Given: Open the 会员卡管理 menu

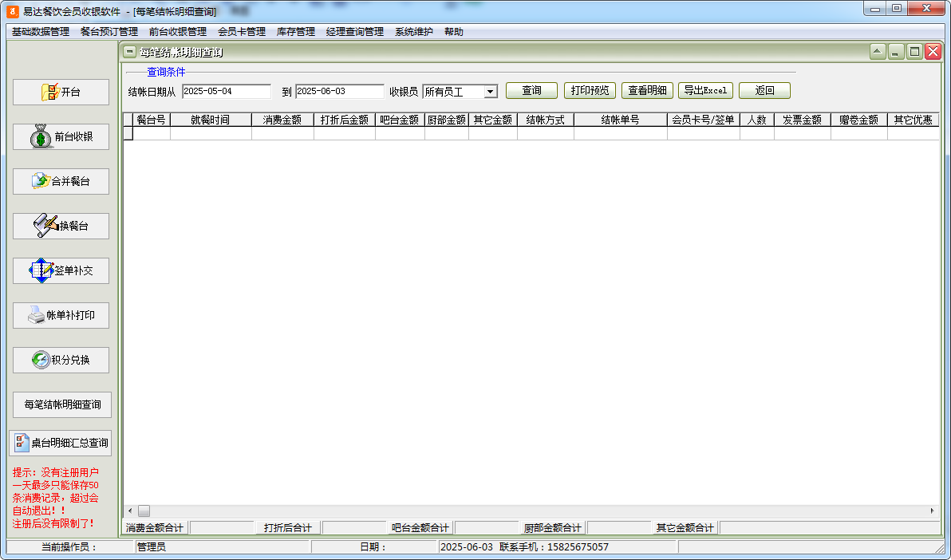Looking at the screenshot, I should 241,32.
